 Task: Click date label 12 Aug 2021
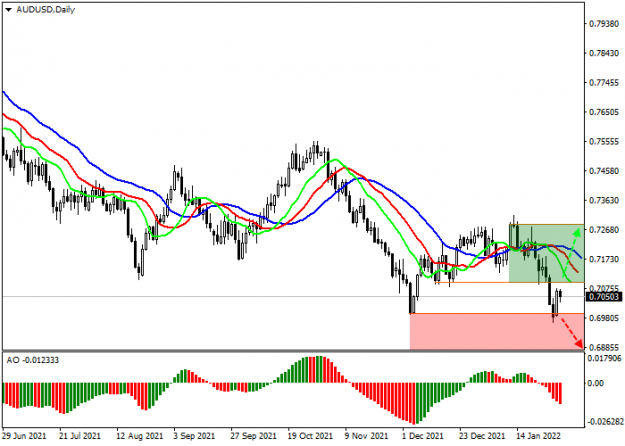pos(140,436)
